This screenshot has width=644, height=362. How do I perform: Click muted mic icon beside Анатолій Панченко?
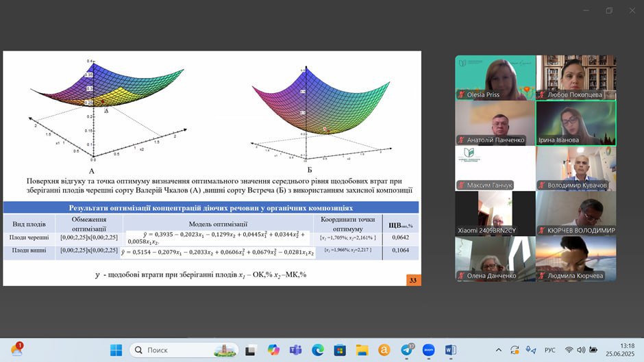click(461, 140)
